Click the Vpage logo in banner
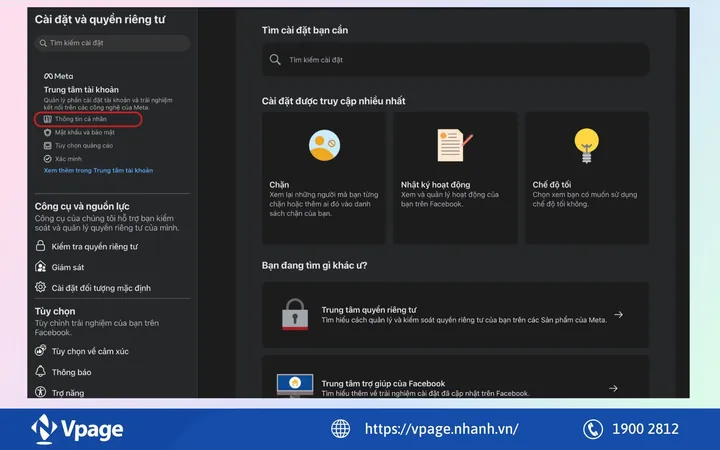 tap(77, 429)
